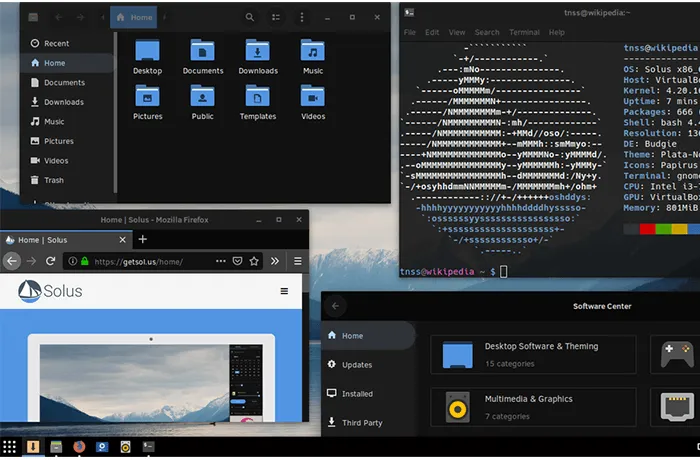Bookmark this page with the star icon
The image size is (700, 460).
click(254, 261)
